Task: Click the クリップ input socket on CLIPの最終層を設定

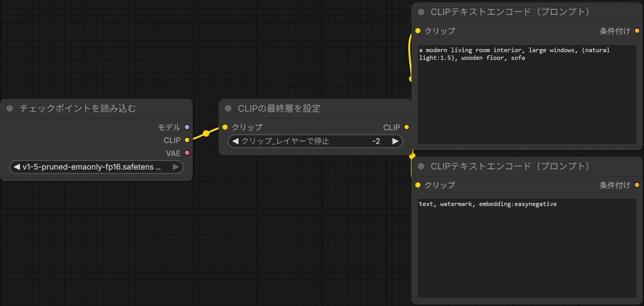Action: 225,127
